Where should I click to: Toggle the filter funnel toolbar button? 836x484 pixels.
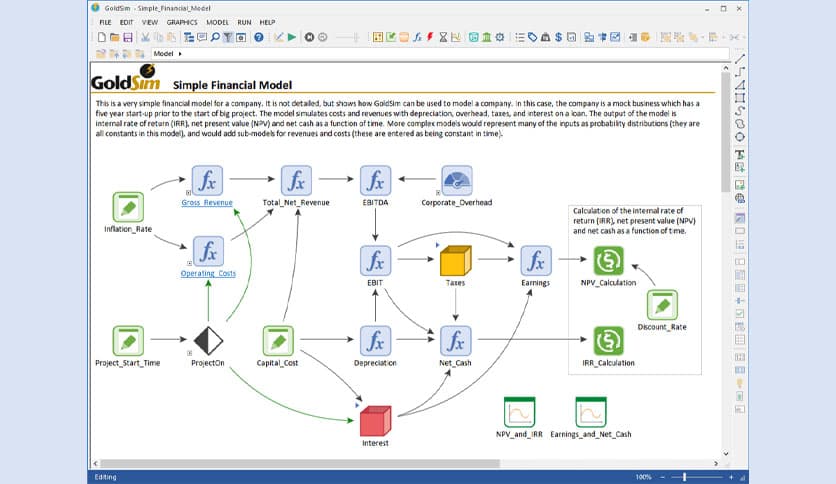[228, 37]
